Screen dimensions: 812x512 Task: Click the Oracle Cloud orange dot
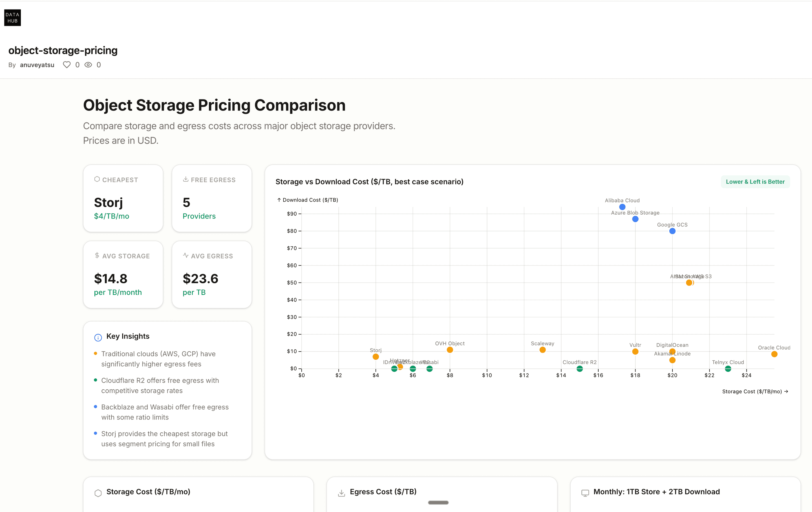774,354
